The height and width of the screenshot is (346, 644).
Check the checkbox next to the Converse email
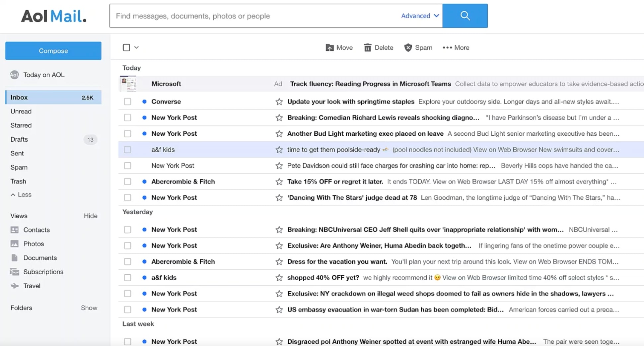tap(127, 102)
